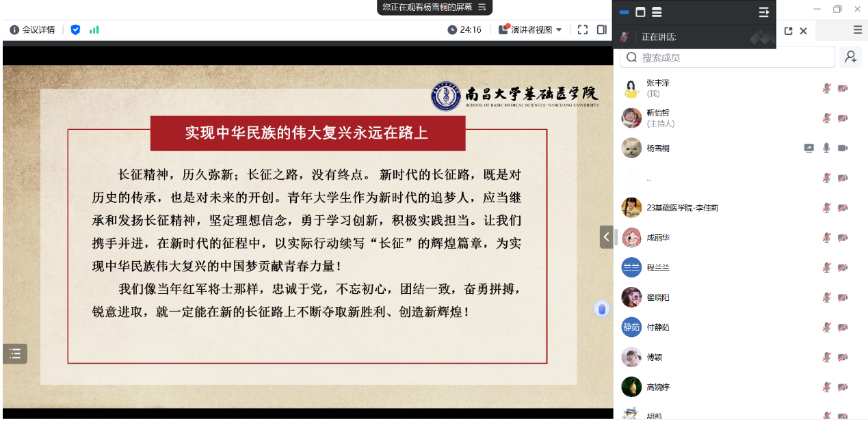Click 付静茹 muted microphone icon
The height and width of the screenshot is (421, 868).
826,327
